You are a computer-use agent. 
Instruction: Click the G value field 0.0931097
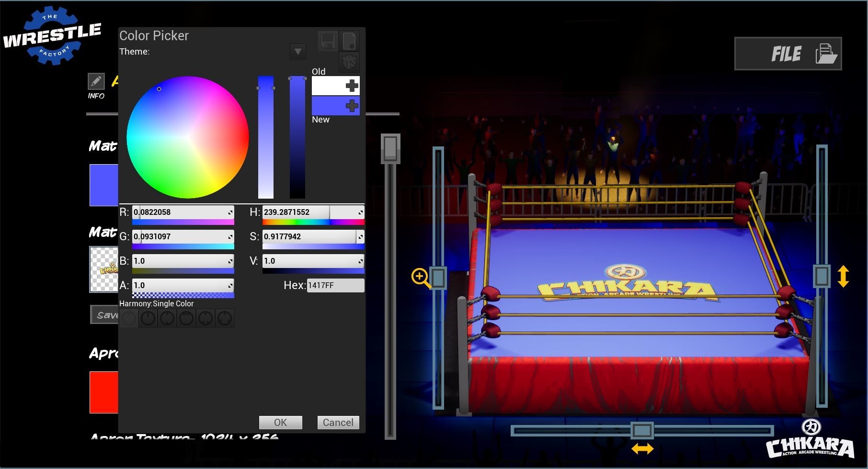(x=183, y=236)
